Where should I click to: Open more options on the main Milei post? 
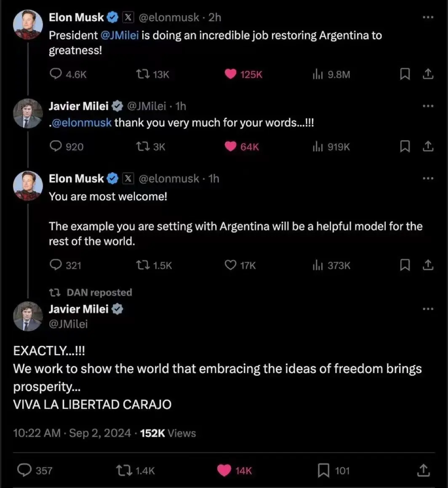[x=428, y=309]
